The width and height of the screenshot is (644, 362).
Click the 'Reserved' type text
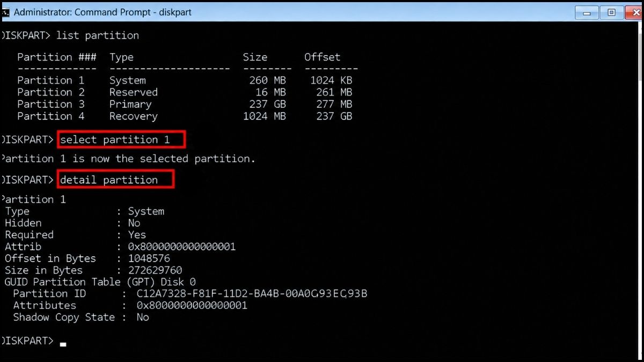[134, 92]
